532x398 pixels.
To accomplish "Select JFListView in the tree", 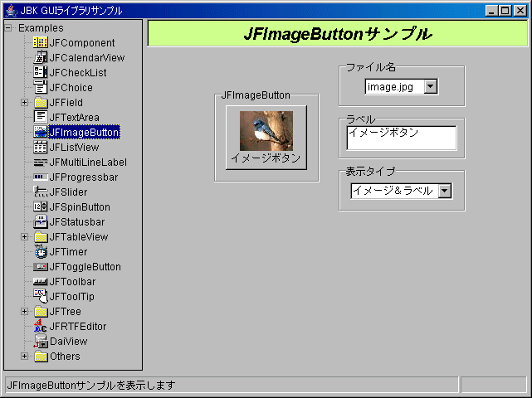I will [x=74, y=147].
